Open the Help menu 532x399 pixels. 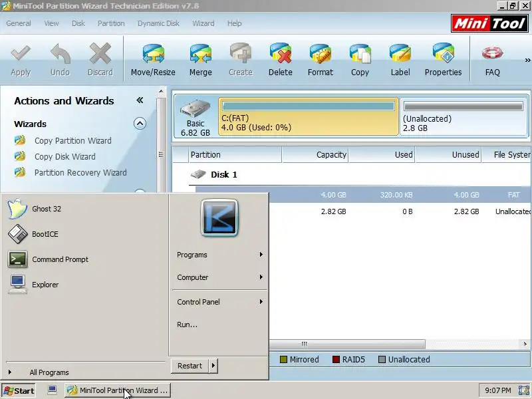(x=235, y=23)
